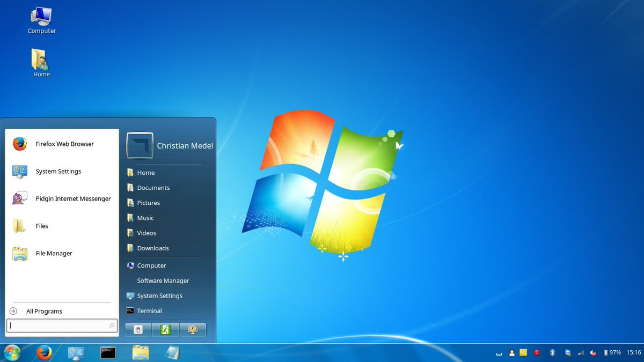
Task: Open the Bluetooth tray icon
Action: coord(552,353)
